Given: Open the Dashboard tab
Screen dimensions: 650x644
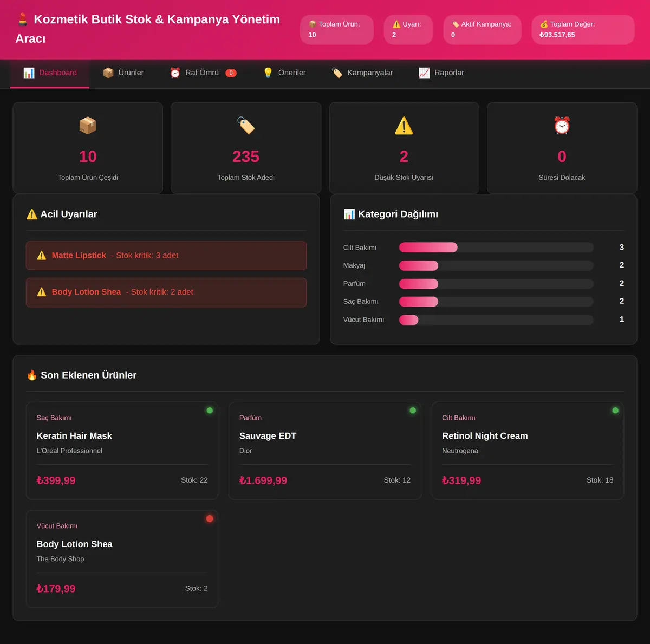Looking at the screenshot, I should [x=50, y=73].
